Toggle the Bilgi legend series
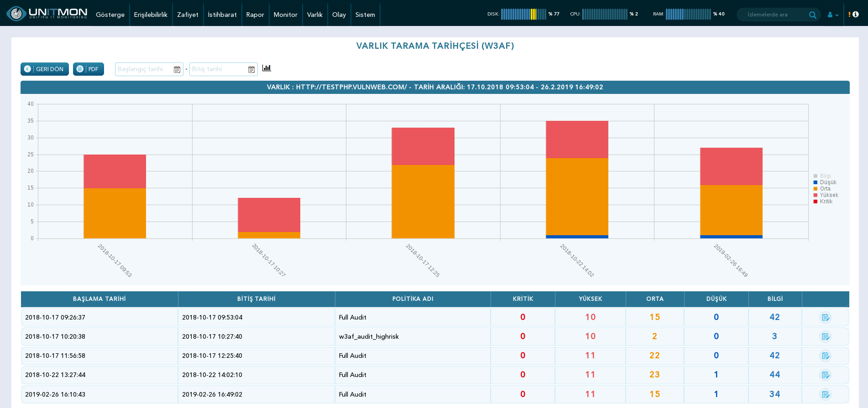Image resolution: width=868 pixels, height=408 pixels. 822,176
